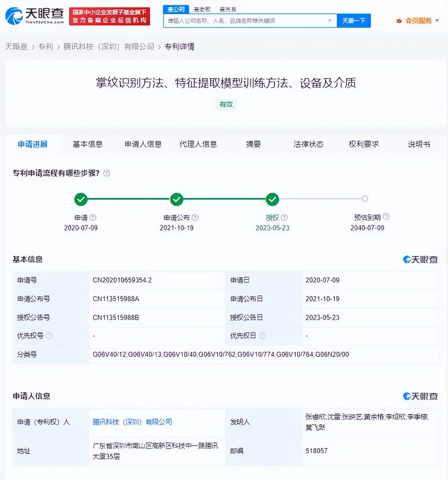This screenshot has width=448, height=480.
Task: Click the help icon next to 优先权号 field
Action: 50,335
